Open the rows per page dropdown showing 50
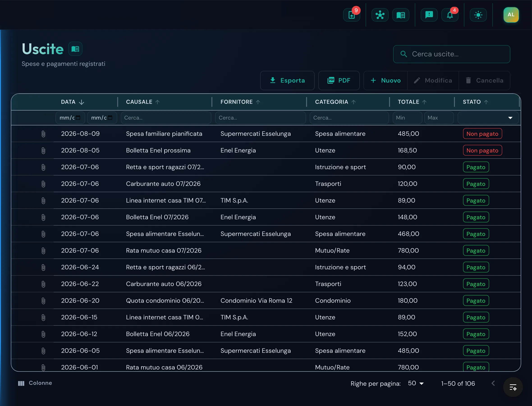Screen dimensions: 532x406 (x=416, y=383)
